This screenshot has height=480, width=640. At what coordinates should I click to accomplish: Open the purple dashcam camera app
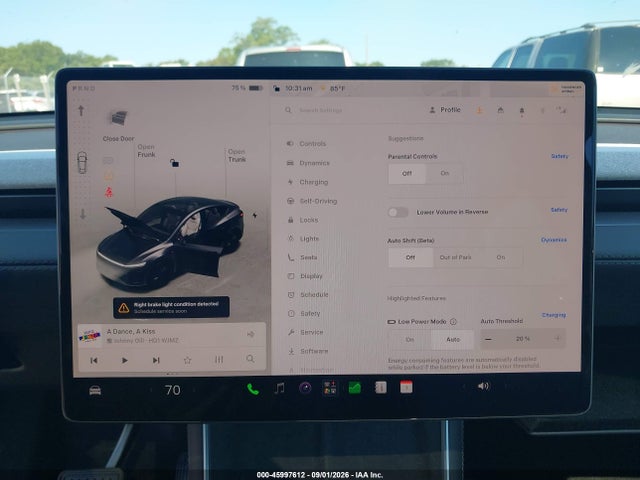pyautogui.click(x=305, y=387)
